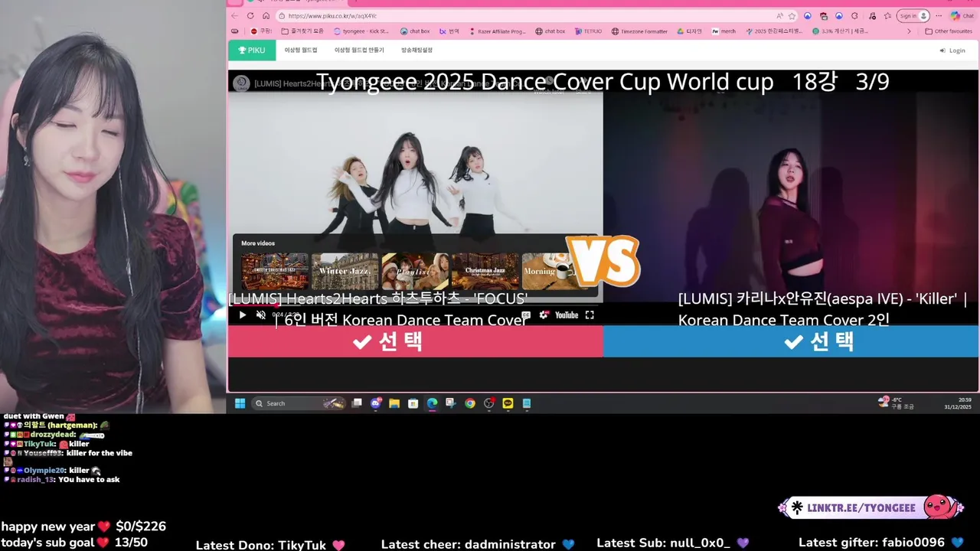This screenshot has width=980, height=551.
Task: Click the LUMIS channel avatar in video
Action: pos(241,83)
